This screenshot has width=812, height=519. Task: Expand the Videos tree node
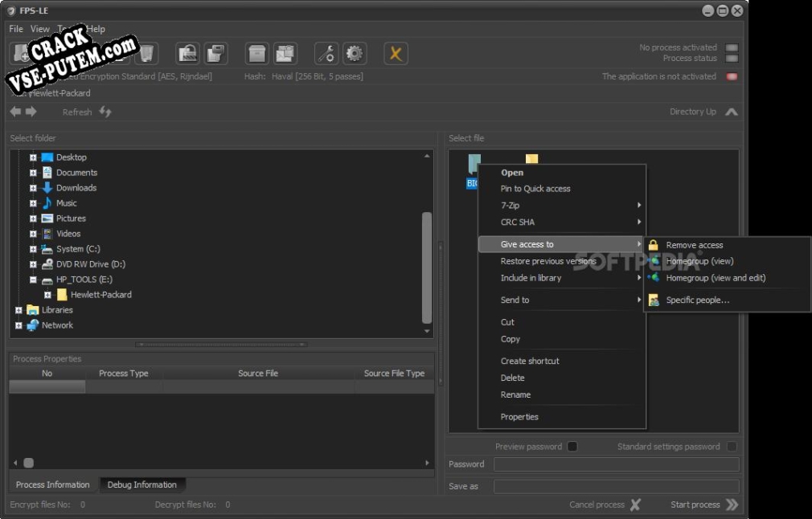33,234
